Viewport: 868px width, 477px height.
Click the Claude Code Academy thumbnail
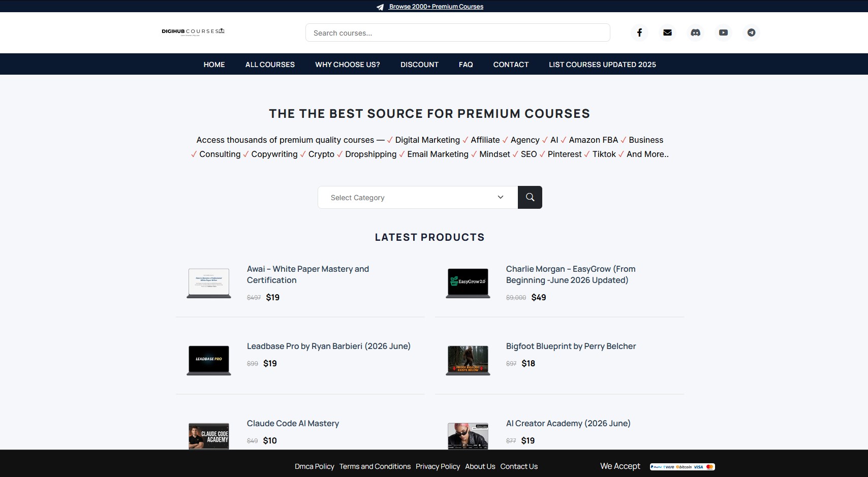coord(209,436)
